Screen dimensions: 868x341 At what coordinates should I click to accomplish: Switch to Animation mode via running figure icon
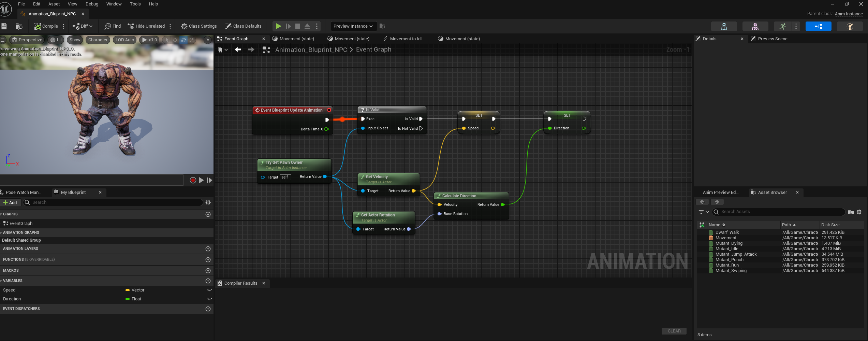pos(783,26)
